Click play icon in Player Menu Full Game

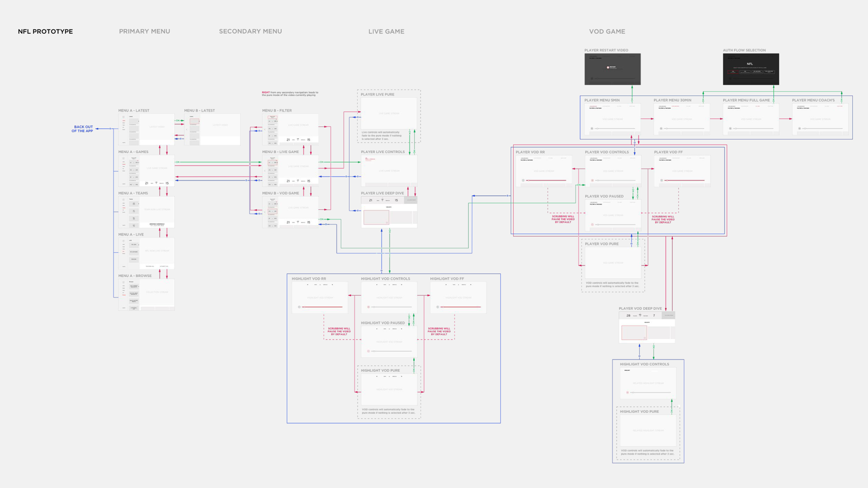[730, 128]
